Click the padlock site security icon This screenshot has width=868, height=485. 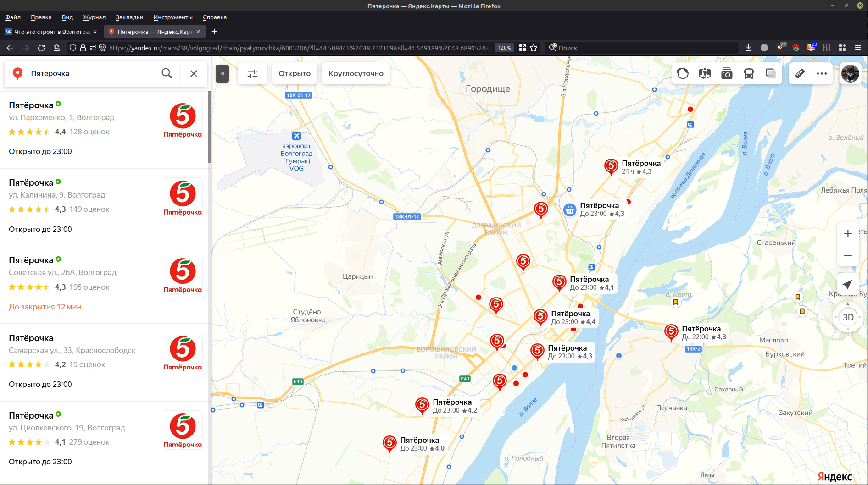(x=83, y=48)
